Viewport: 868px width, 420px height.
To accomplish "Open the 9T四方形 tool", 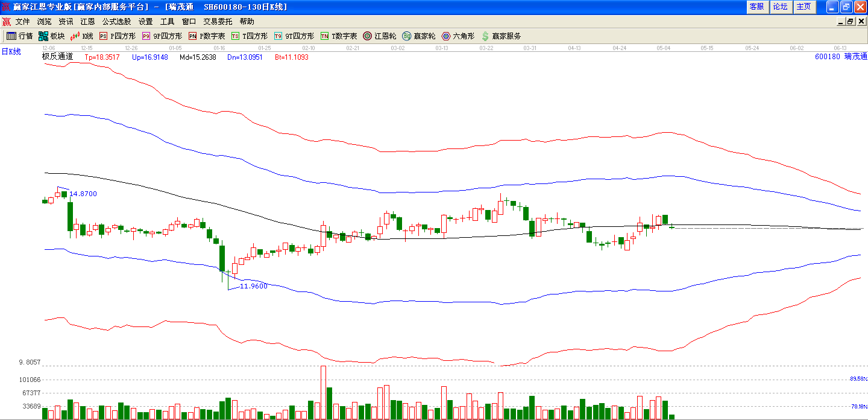I will pyautogui.click(x=294, y=36).
